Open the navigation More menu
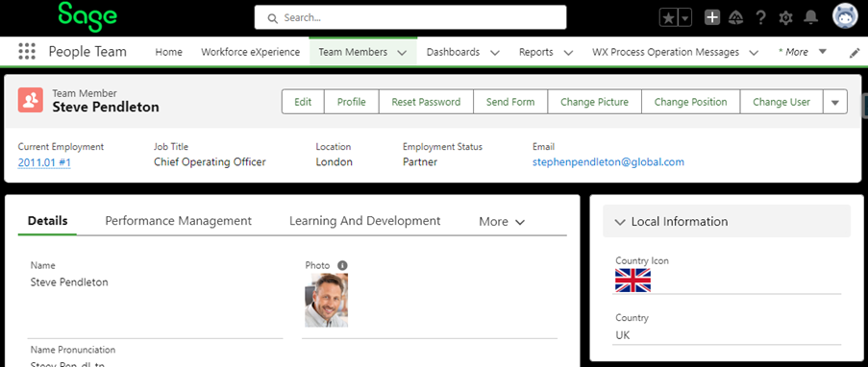Image resolution: width=868 pixels, height=367 pixels. tap(802, 52)
